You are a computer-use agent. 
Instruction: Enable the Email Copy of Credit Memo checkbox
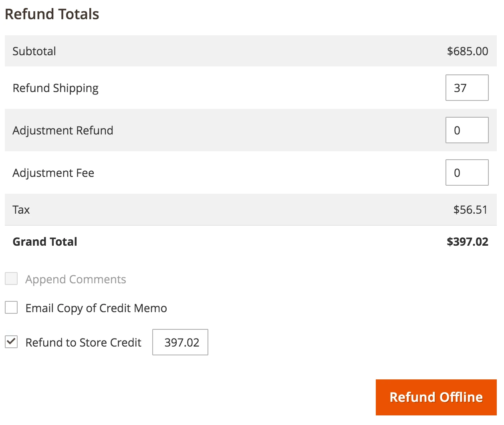pyautogui.click(x=11, y=308)
